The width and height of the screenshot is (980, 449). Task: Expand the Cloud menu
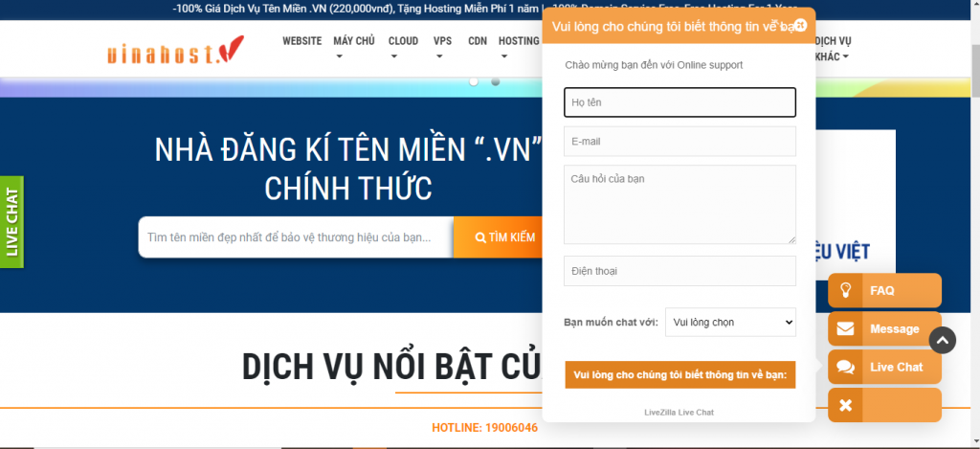[403, 48]
